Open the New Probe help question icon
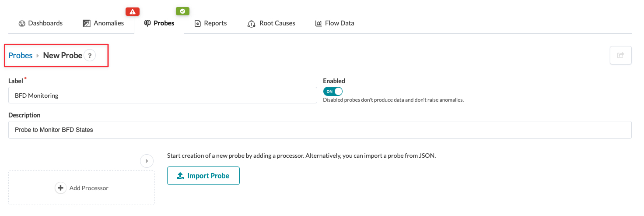 tap(90, 56)
